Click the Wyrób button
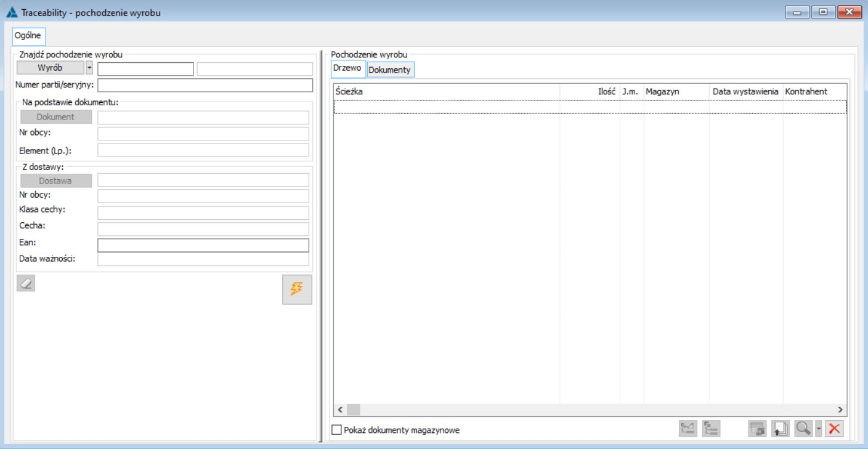This screenshot has height=449, width=868. (50, 68)
